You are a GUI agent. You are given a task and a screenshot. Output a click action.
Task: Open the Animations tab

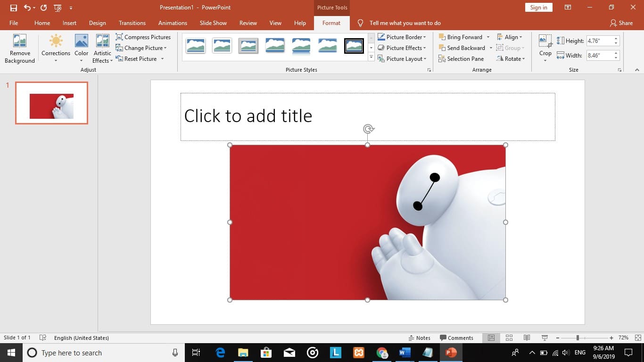tap(173, 23)
